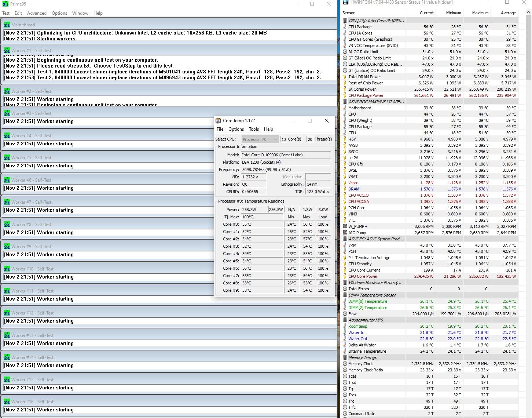Screen dimensions: 532x418
Task: Click the ASUS ROG MAXIMUS XII group icon
Action: [x=345, y=102]
